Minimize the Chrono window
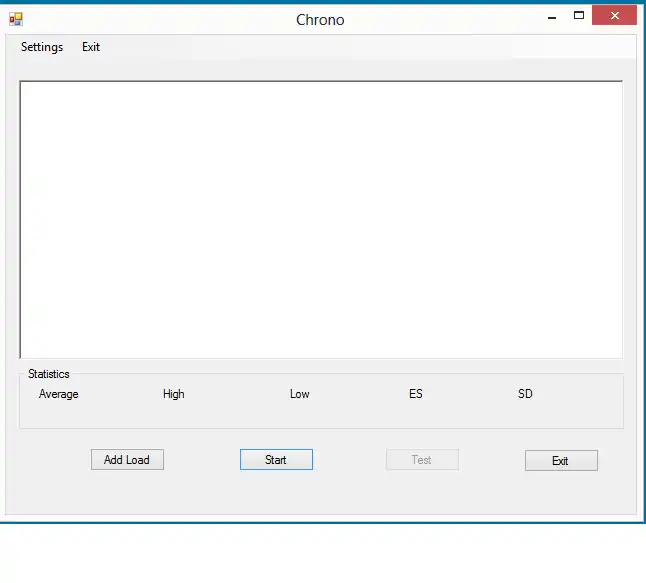 [x=552, y=18]
